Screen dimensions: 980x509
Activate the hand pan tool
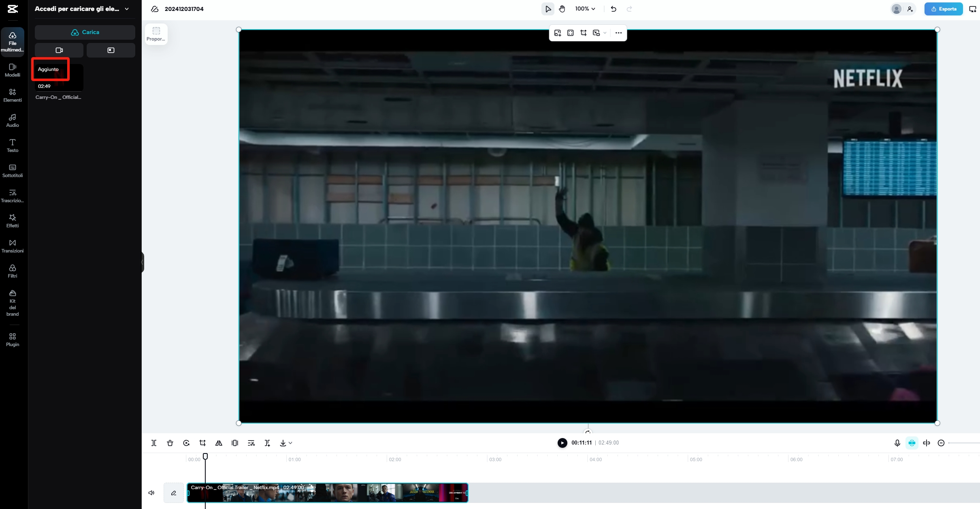pos(562,9)
